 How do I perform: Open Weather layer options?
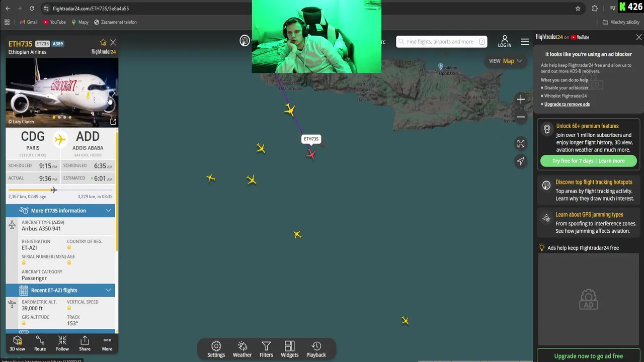(242, 349)
